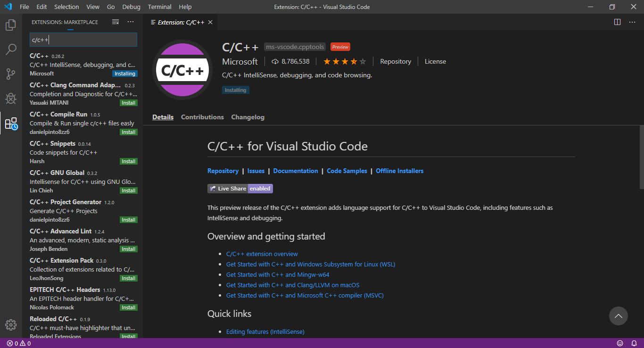Open the Code Samples link
Screen dimensions: 644x348
point(347,171)
